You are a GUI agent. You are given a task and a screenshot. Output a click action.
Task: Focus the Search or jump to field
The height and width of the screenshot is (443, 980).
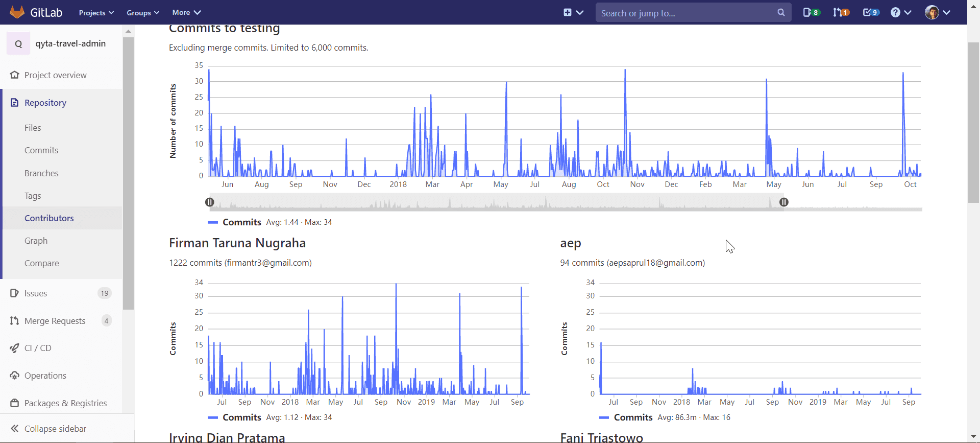click(684, 13)
